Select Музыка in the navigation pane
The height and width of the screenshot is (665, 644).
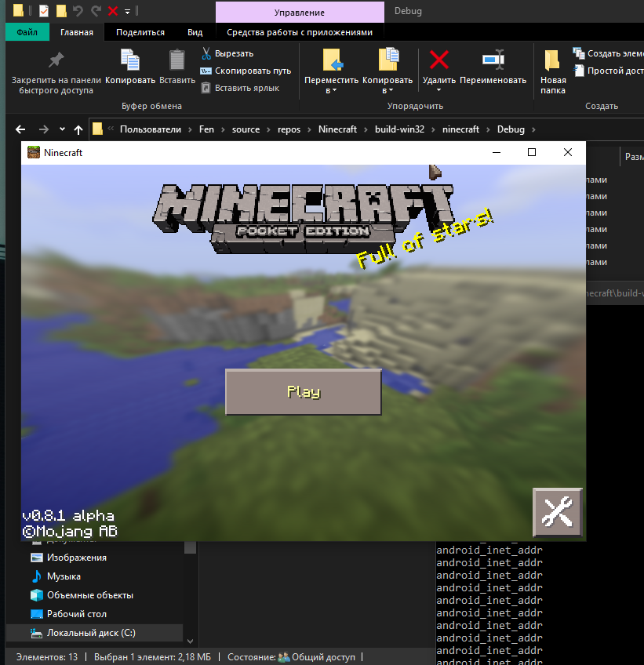pyautogui.click(x=64, y=576)
